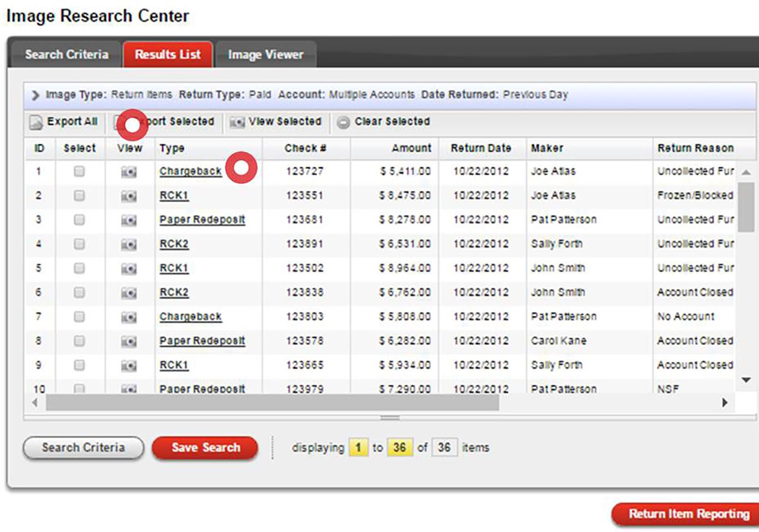Screen dimensions: 759x532
Task: View image for check 123502
Action: point(129,269)
